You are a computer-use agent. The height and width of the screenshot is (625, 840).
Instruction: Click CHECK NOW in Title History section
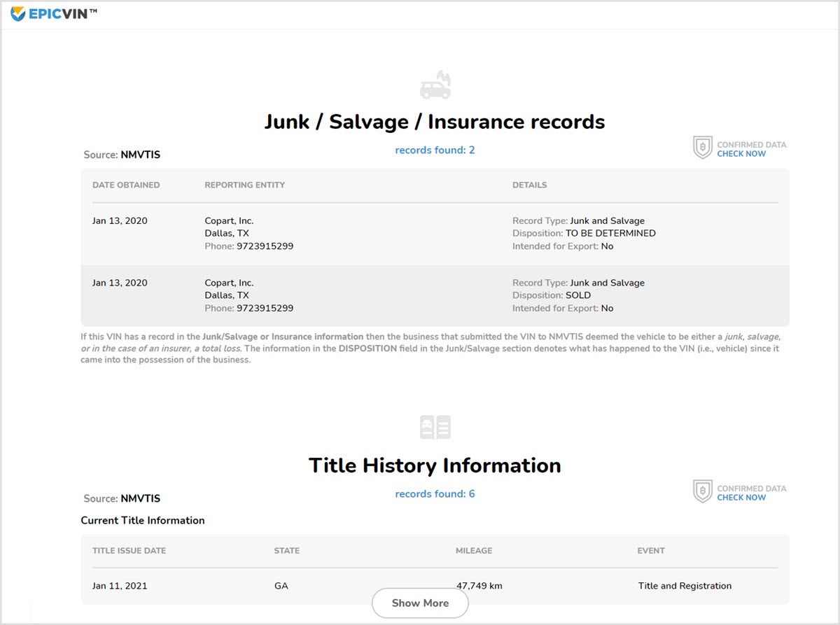pos(741,498)
